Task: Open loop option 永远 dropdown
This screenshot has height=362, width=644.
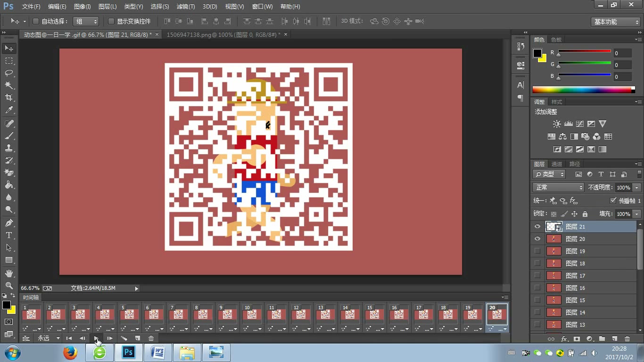Action: (x=49, y=338)
